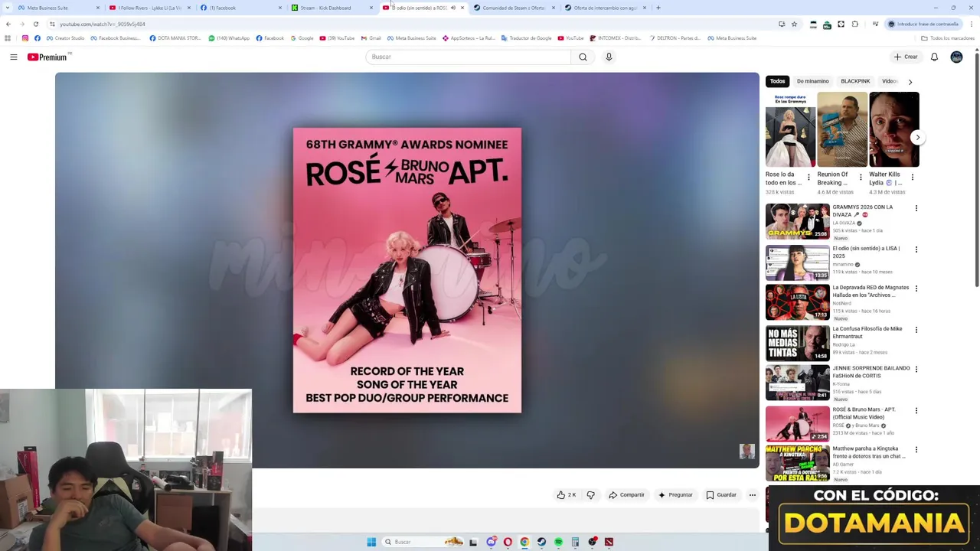
Task: Go back in browser history
Action: pyautogui.click(x=8, y=24)
